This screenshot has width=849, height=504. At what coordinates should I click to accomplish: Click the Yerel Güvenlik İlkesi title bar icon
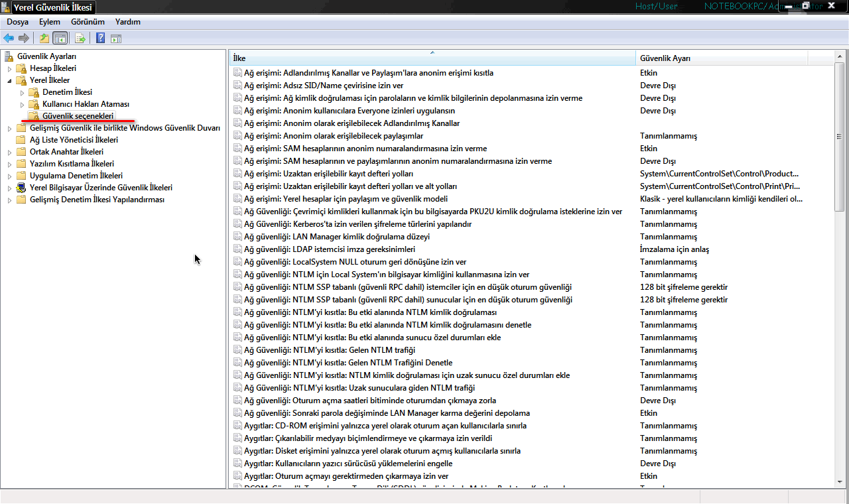tap(6, 7)
